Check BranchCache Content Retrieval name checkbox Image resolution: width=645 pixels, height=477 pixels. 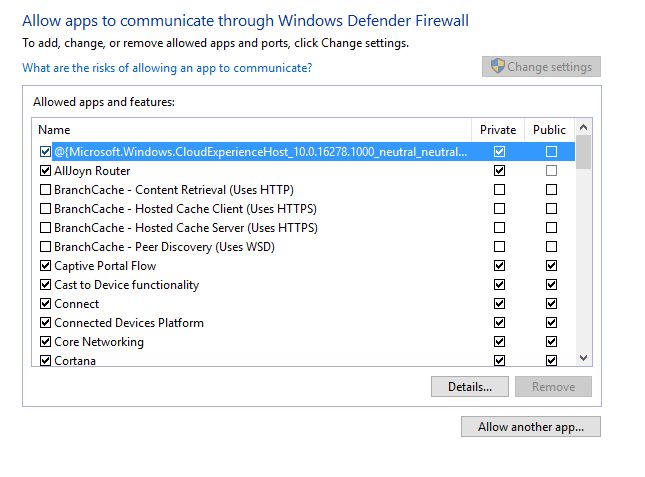point(45,190)
